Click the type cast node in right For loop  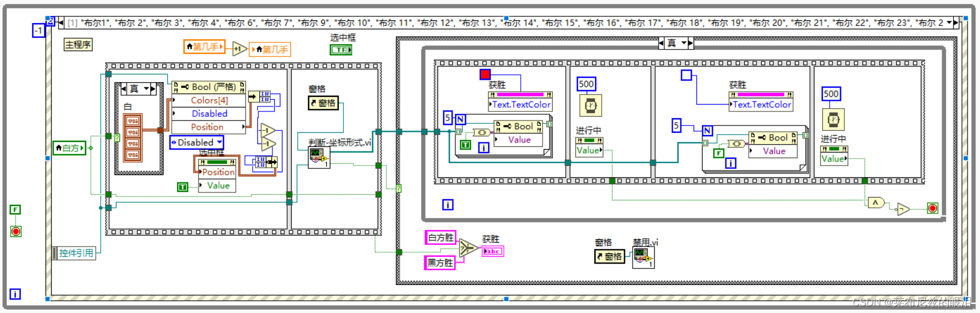click(x=737, y=144)
